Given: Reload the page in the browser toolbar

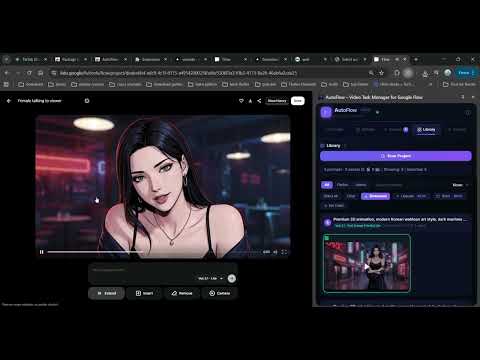Looking at the screenshot, I should click(29, 73).
